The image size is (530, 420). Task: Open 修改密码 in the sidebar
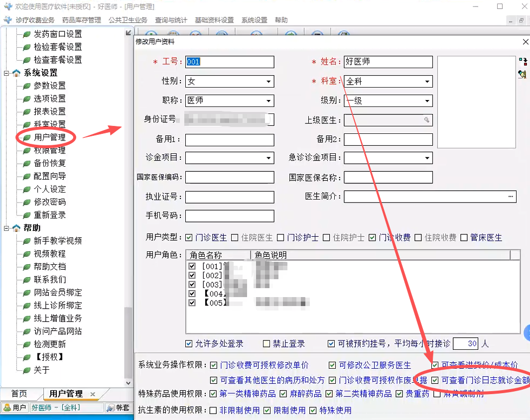click(x=50, y=202)
